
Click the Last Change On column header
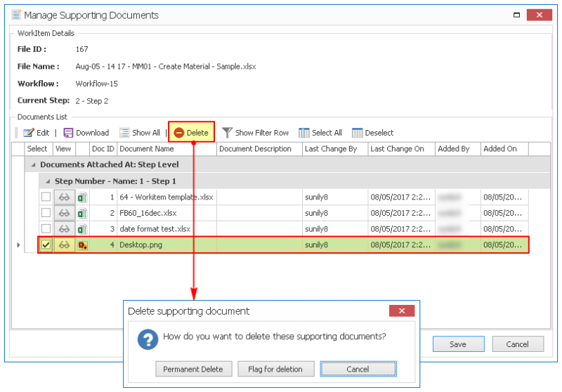point(400,149)
